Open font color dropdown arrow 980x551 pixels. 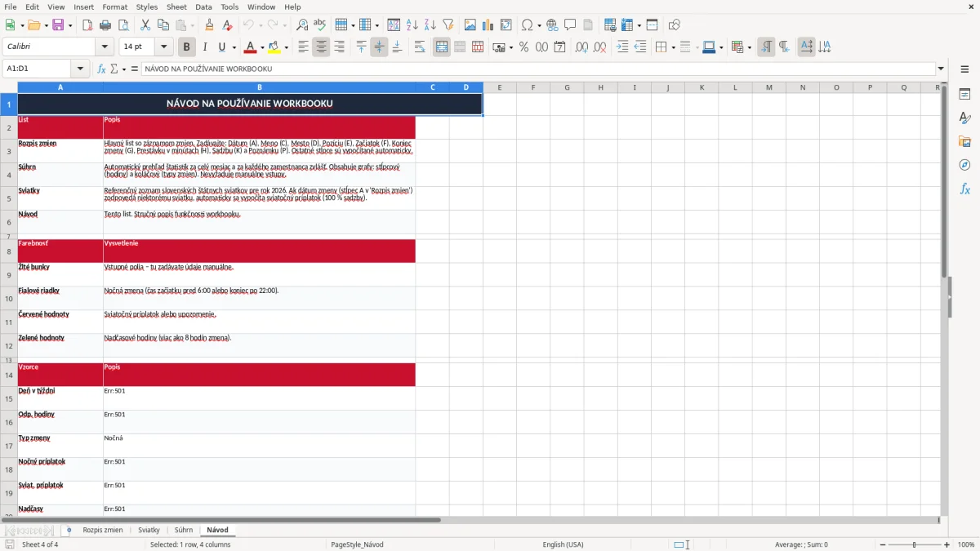click(262, 48)
